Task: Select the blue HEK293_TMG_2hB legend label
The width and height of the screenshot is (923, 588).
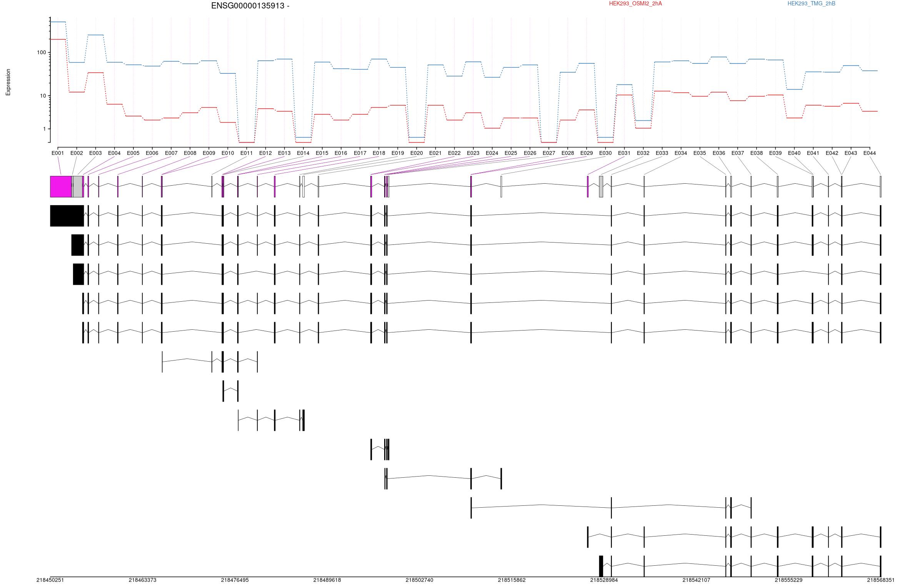Action: point(811,3)
